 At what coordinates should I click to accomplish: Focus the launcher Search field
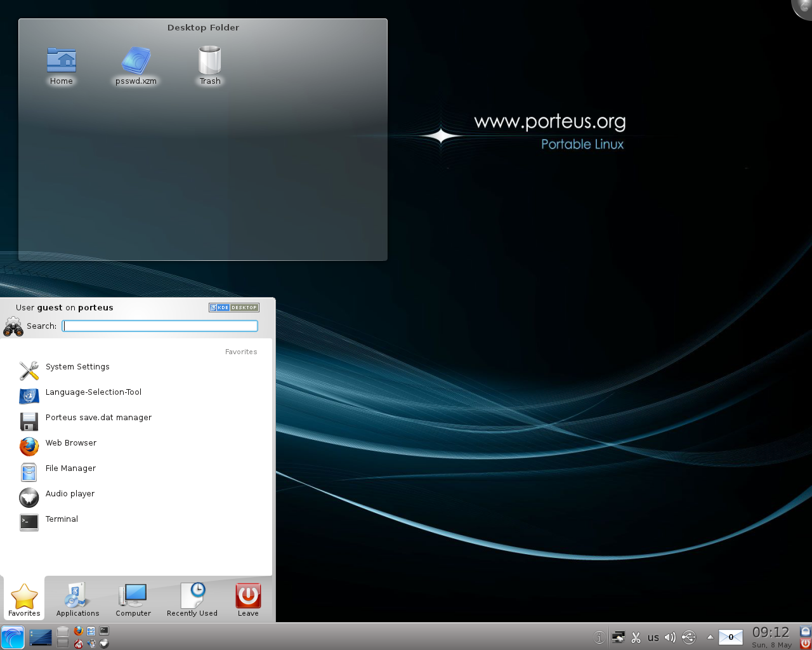point(160,326)
